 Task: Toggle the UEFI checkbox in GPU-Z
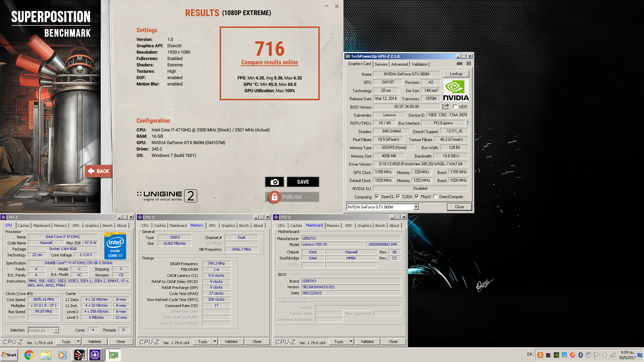(455, 107)
